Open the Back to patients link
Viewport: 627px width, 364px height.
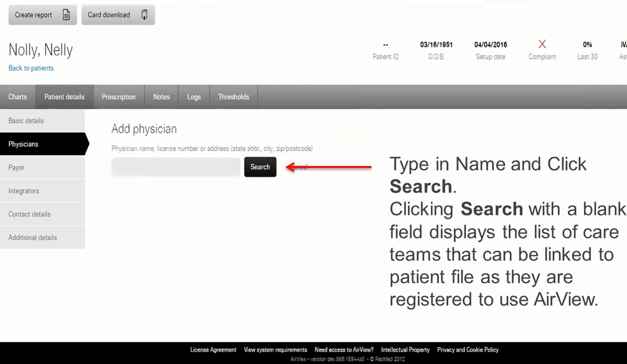pos(31,67)
